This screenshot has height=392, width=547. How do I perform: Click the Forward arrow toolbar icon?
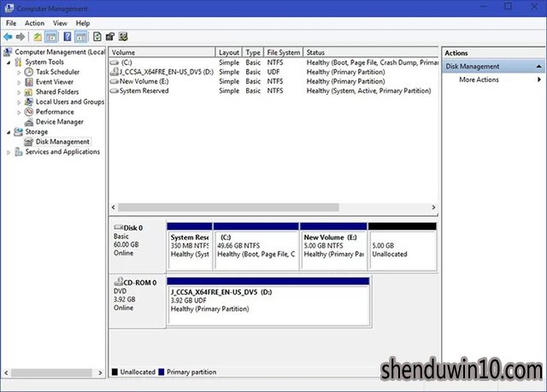(x=21, y=37)
